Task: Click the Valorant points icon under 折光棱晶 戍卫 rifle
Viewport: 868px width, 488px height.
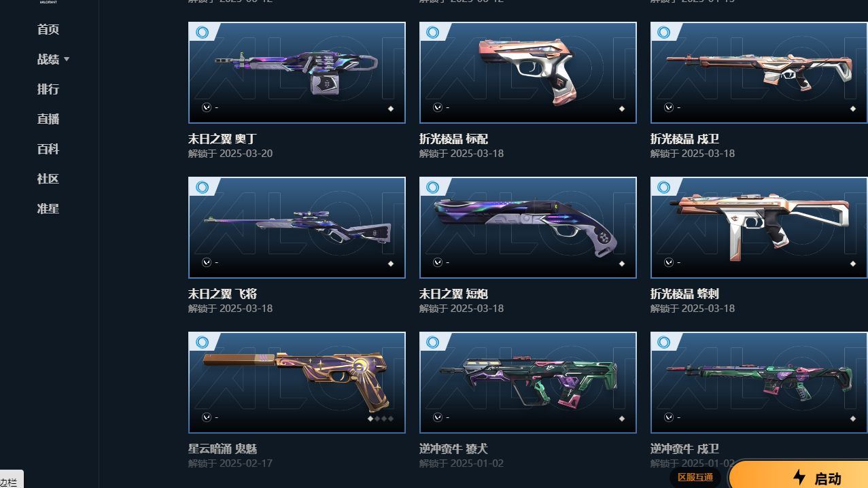Action: point(669,107)
